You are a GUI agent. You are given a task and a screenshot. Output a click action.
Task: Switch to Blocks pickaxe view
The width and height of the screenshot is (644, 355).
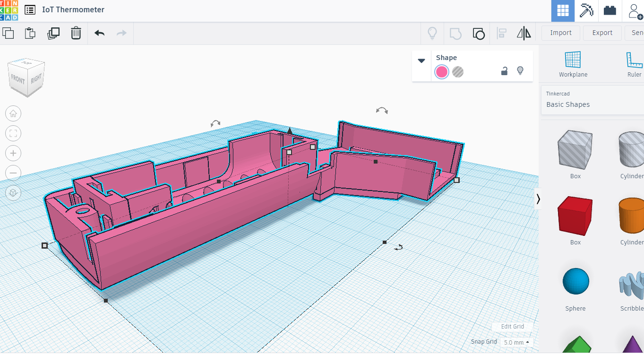click(x=586, y=11)
